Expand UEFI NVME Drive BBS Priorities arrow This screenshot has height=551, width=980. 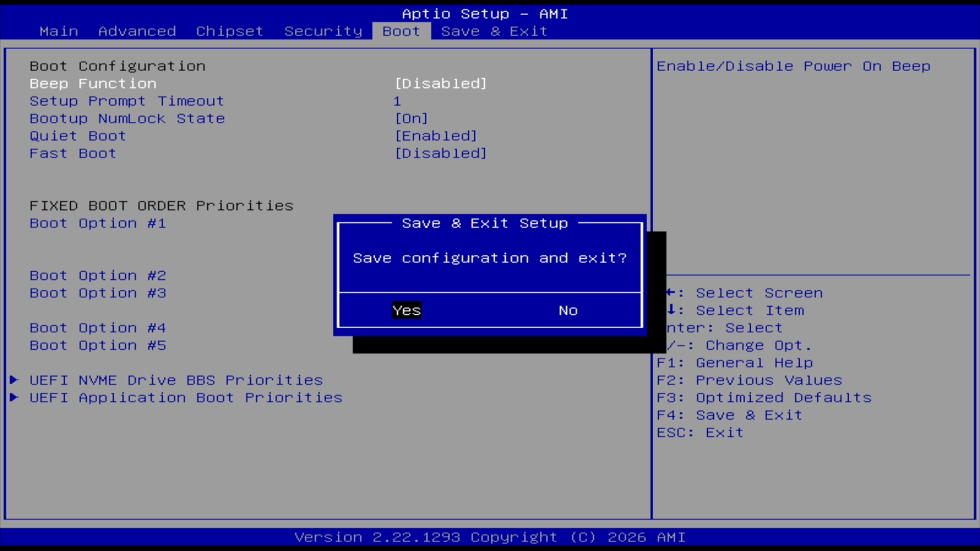click(x=14, y=380)
